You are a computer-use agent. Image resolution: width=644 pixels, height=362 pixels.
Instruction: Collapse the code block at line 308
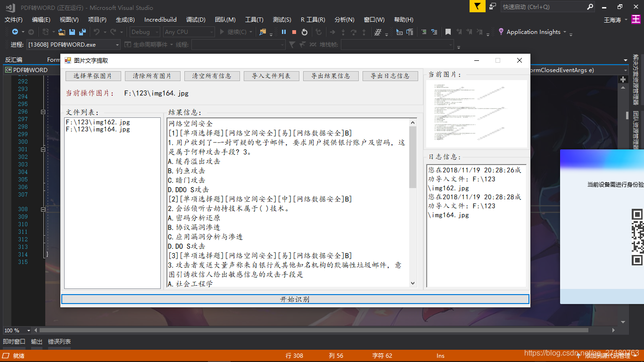[43, 209]
